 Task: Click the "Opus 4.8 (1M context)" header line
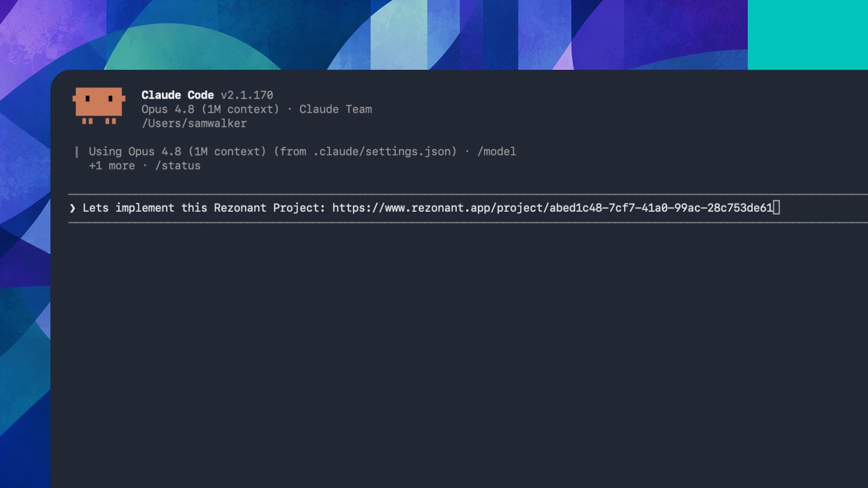(x=211, y=110)
